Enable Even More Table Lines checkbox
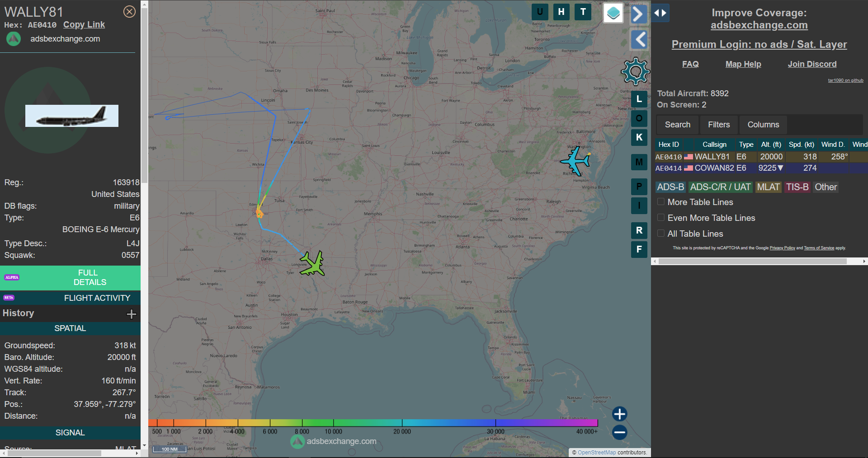Screen dimensions: 868x458 (x=661, y=217)
